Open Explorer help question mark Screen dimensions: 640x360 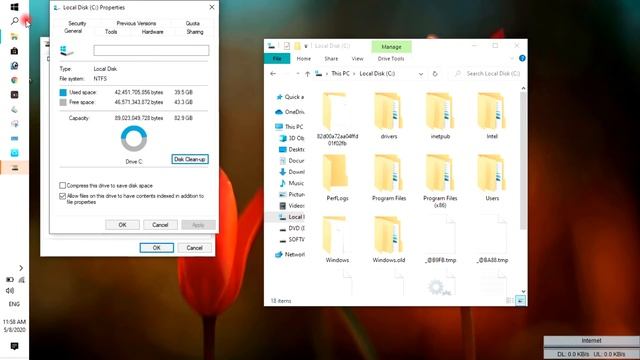tap(522, 58)
